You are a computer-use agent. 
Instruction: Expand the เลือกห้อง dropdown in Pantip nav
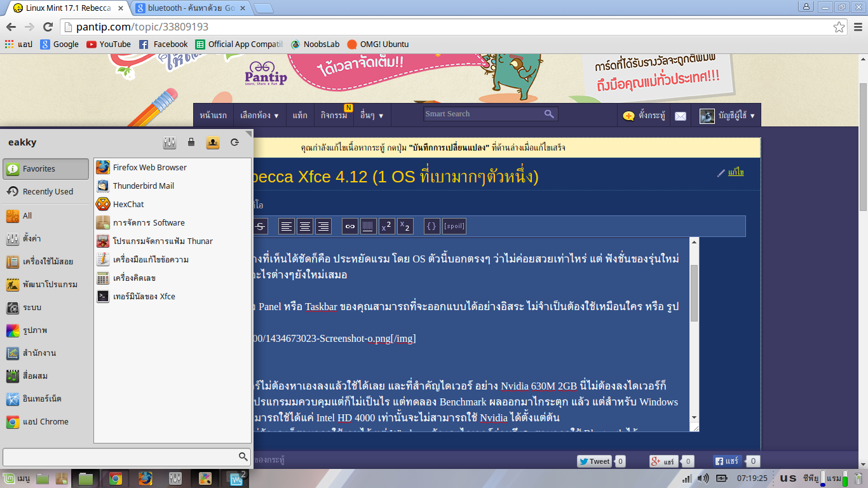260,116
